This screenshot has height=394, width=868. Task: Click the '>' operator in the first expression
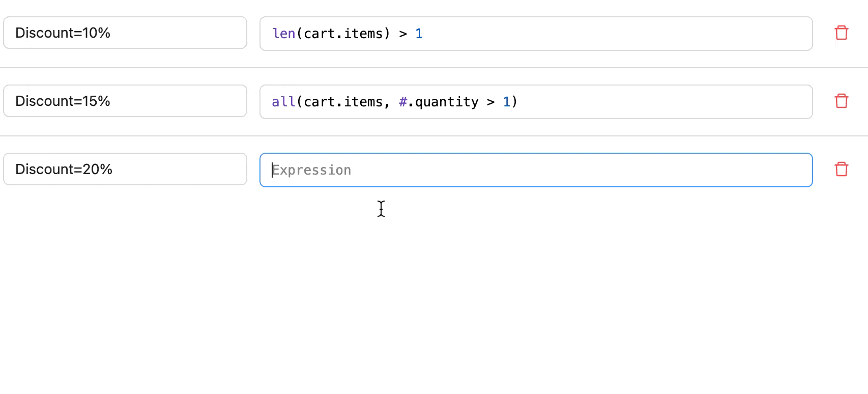click(x=403, y=34)
